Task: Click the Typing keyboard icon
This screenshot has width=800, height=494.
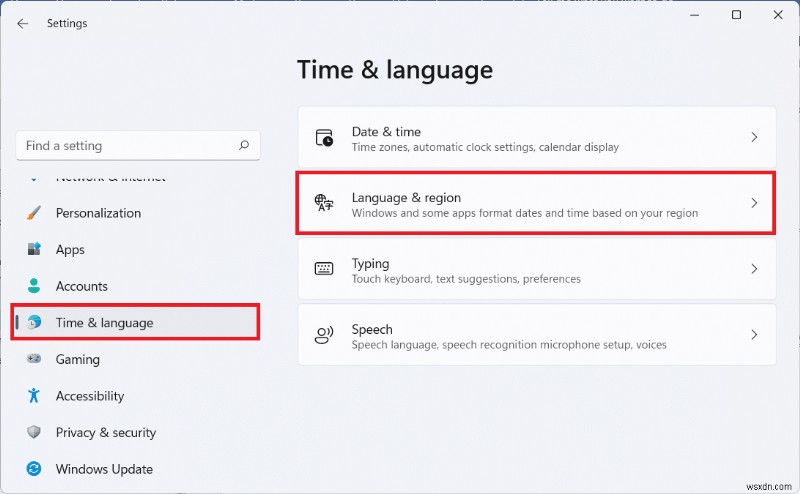Action: point(324,268)
